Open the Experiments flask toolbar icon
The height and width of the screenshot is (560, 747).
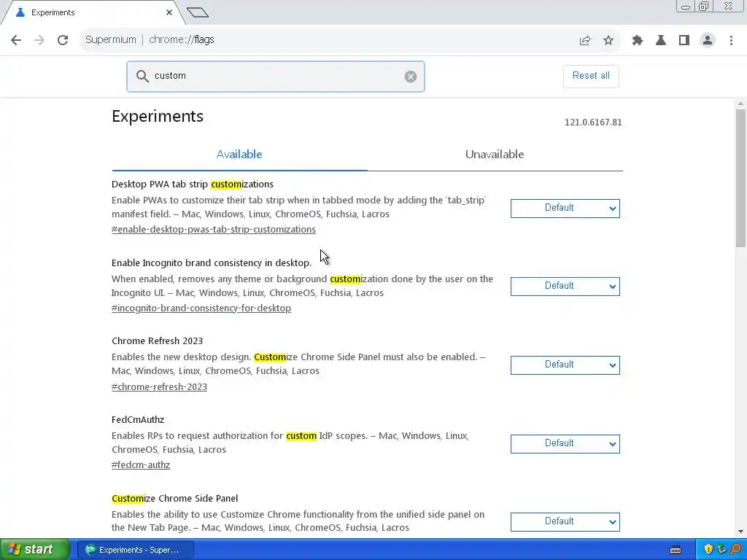[x=661, y=41]
